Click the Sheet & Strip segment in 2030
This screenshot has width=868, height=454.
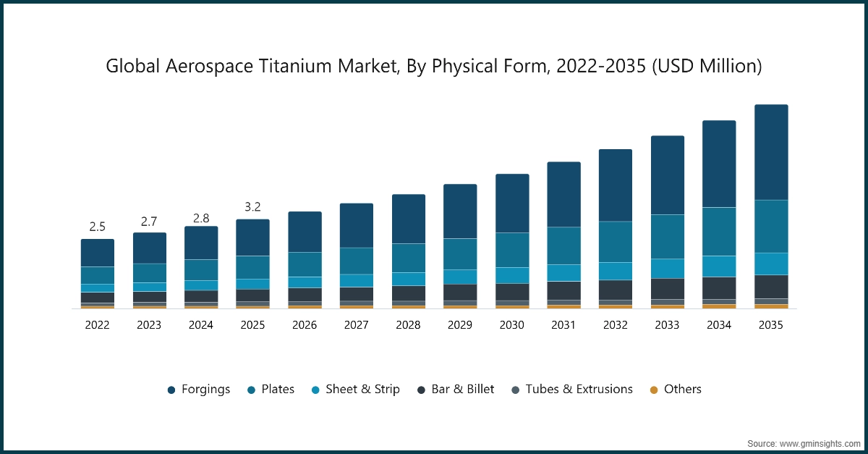[511, 275]
